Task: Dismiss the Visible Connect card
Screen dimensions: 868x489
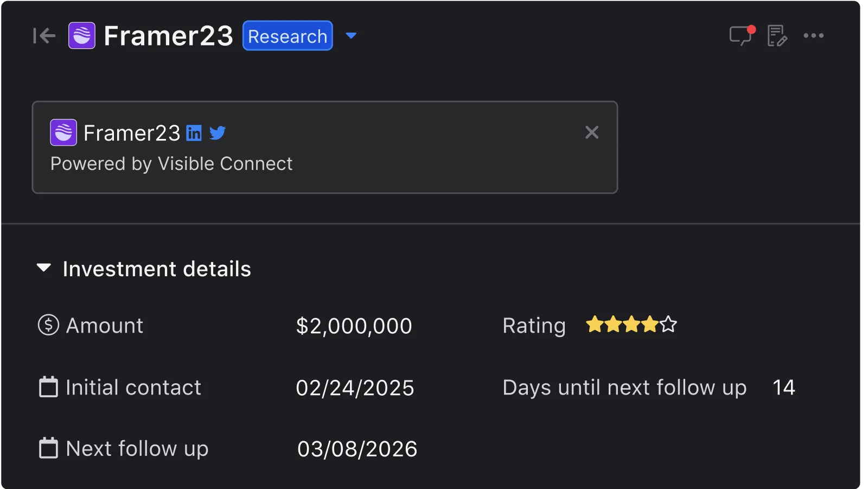Action: [x=592, y=132]
